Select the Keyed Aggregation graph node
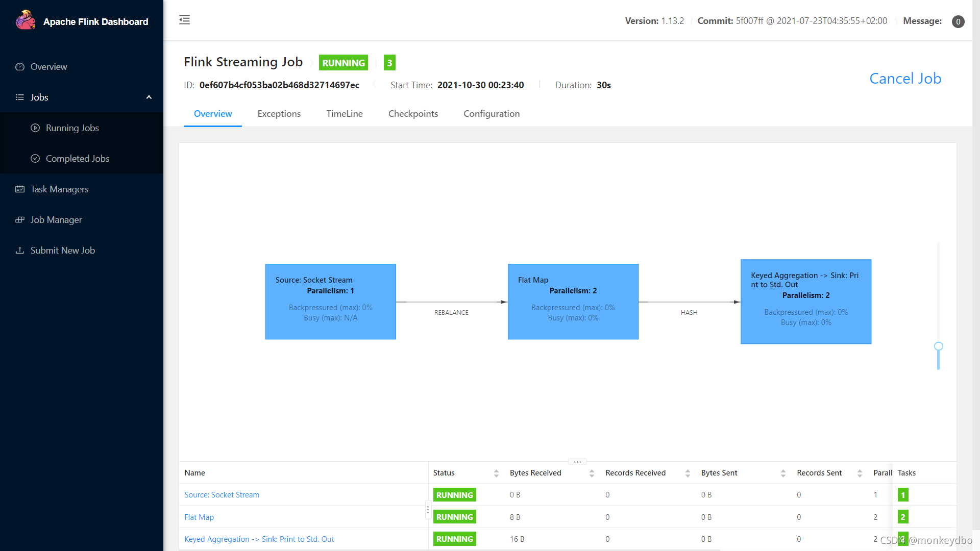 click(x=805, y=302)
